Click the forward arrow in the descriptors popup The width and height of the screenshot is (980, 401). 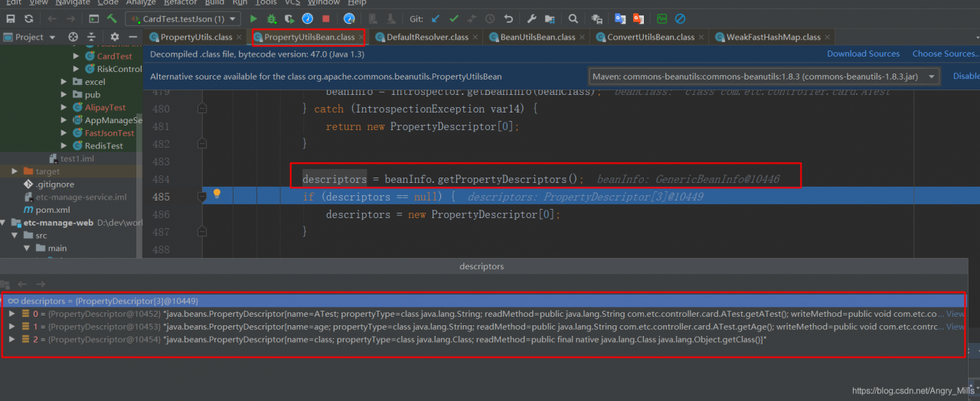point(41,284)
